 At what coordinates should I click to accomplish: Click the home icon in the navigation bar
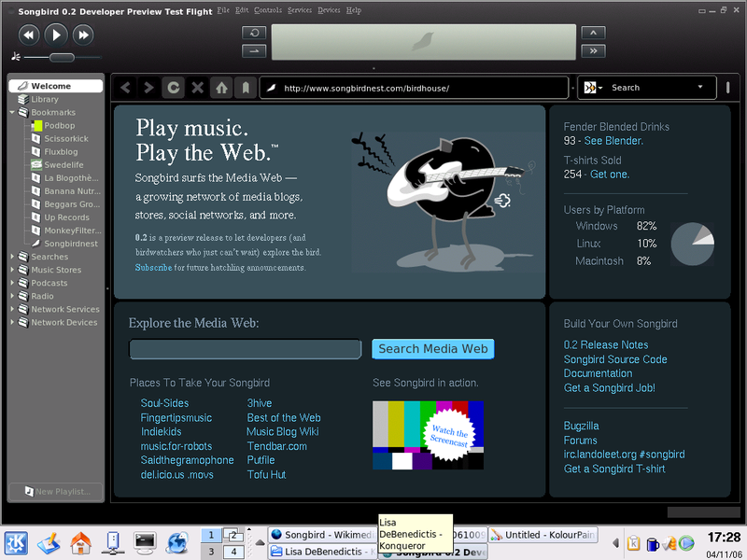tap(221, 88)
